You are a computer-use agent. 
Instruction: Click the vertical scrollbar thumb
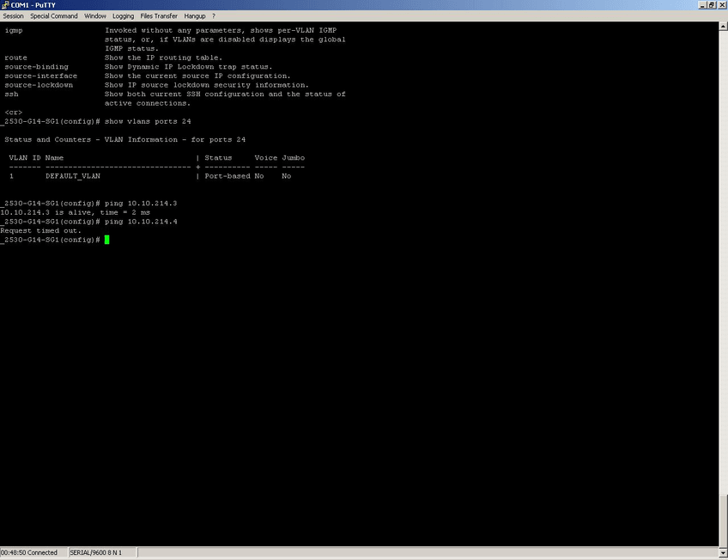point(723,522)
